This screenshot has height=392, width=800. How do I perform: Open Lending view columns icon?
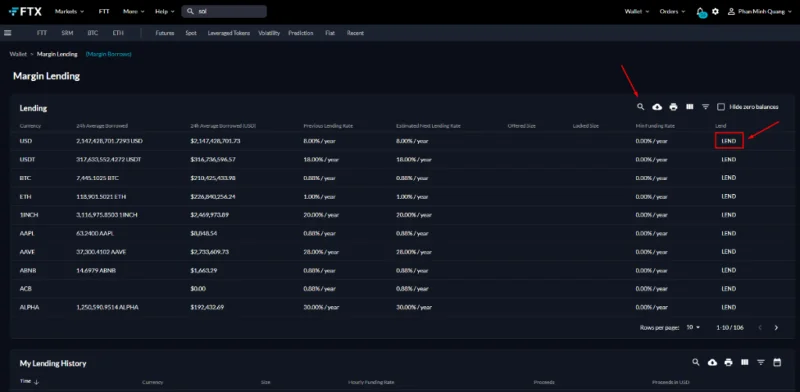(690, 107)
